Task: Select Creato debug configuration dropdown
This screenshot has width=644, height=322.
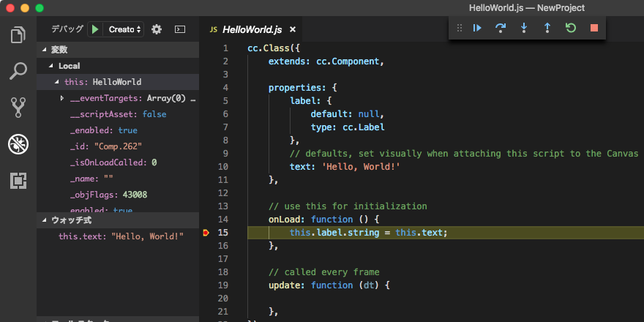Action: 125,29
